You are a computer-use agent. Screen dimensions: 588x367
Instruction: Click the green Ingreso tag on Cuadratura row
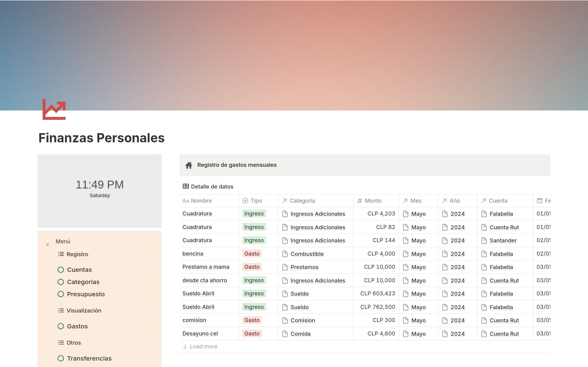tap(254, 214)
